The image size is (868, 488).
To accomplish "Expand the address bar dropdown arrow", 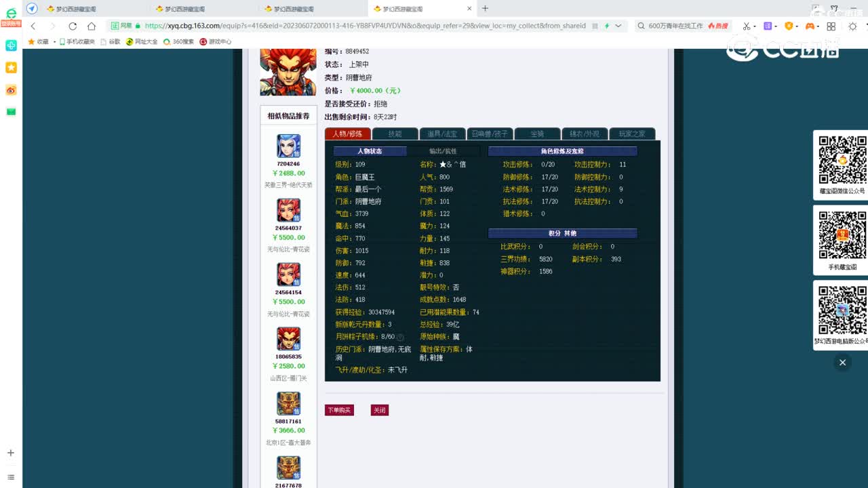I will (x=618, y=26).
